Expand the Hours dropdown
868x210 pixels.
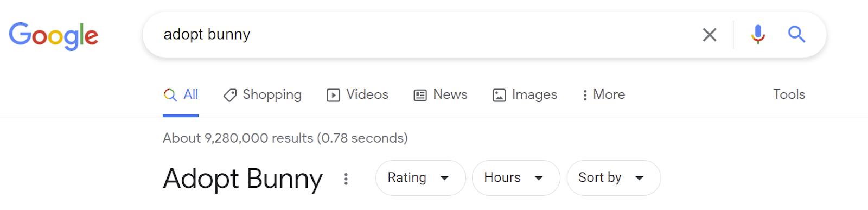point(516,177)
